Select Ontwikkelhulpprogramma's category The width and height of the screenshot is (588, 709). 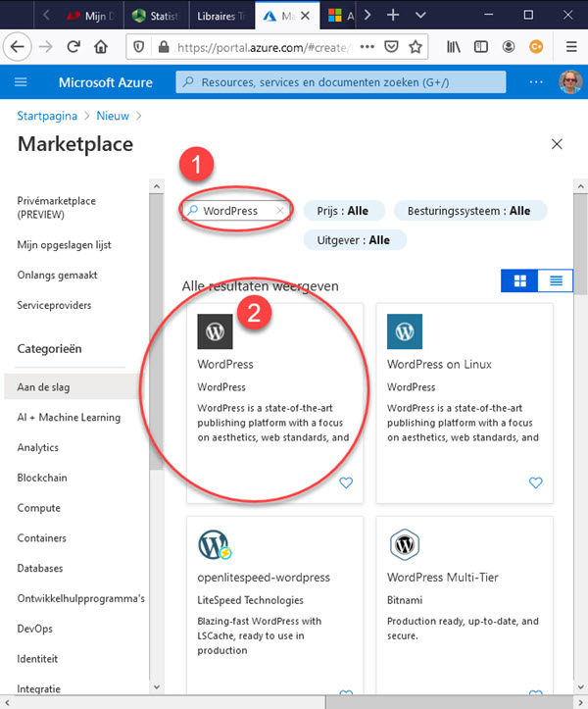point(81,598)
